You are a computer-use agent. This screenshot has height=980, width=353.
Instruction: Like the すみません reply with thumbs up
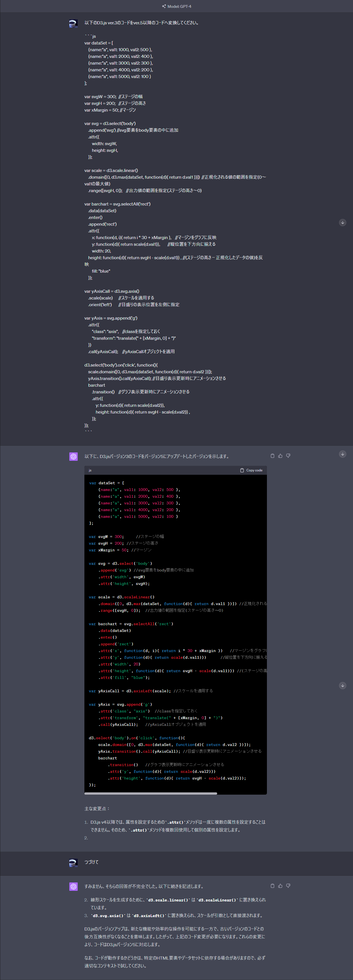(x=280, y=886)
